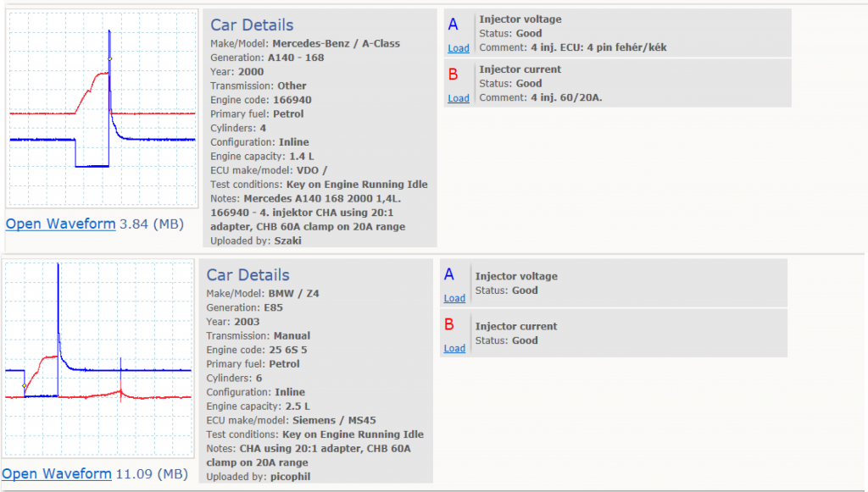Click Uploaded by picophil text
The width and height of the screenshot is (868, 492).
coord(259,477)
